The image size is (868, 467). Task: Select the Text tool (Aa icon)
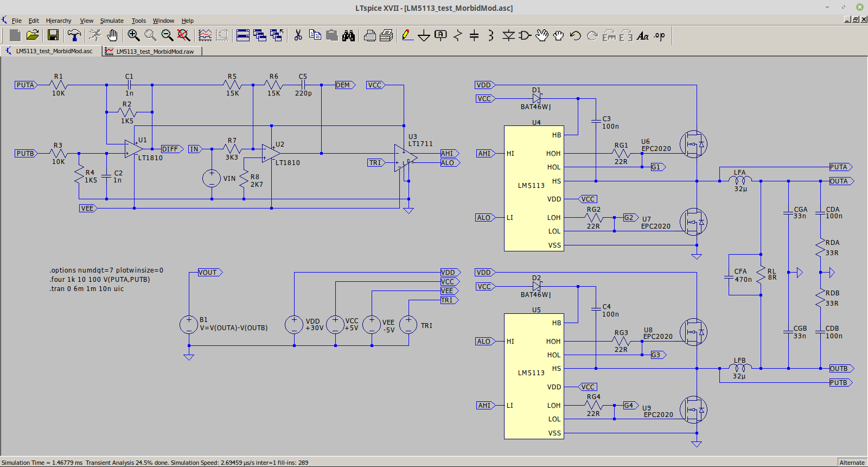(643, 35)
